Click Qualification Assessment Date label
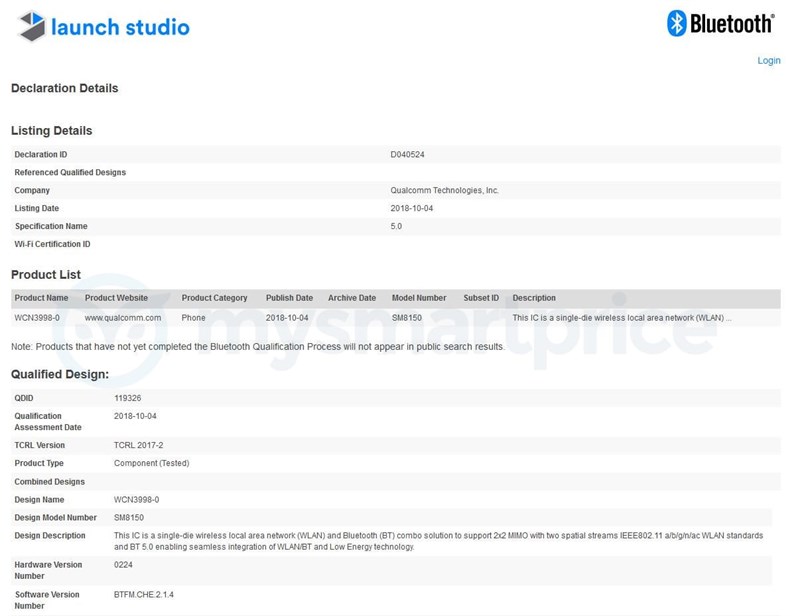The height and width of the screenshot is (616, 800). (x=47, y=422)
